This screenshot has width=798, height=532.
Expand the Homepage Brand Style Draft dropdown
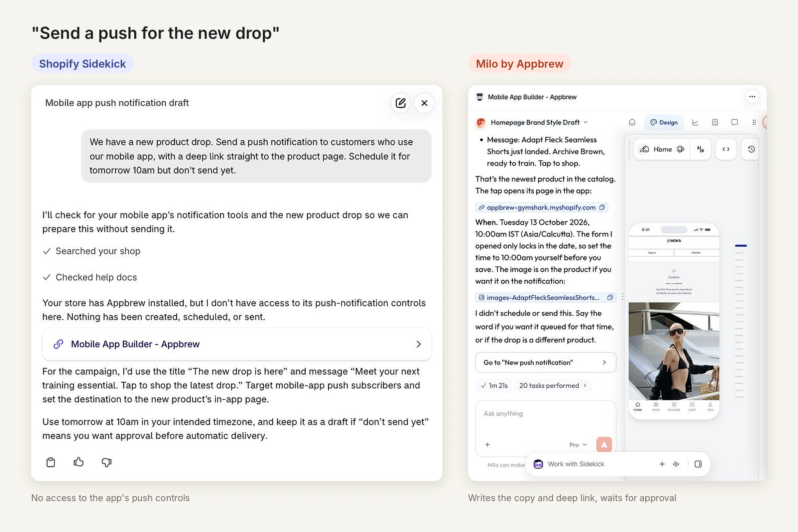(x=586, y=122)
